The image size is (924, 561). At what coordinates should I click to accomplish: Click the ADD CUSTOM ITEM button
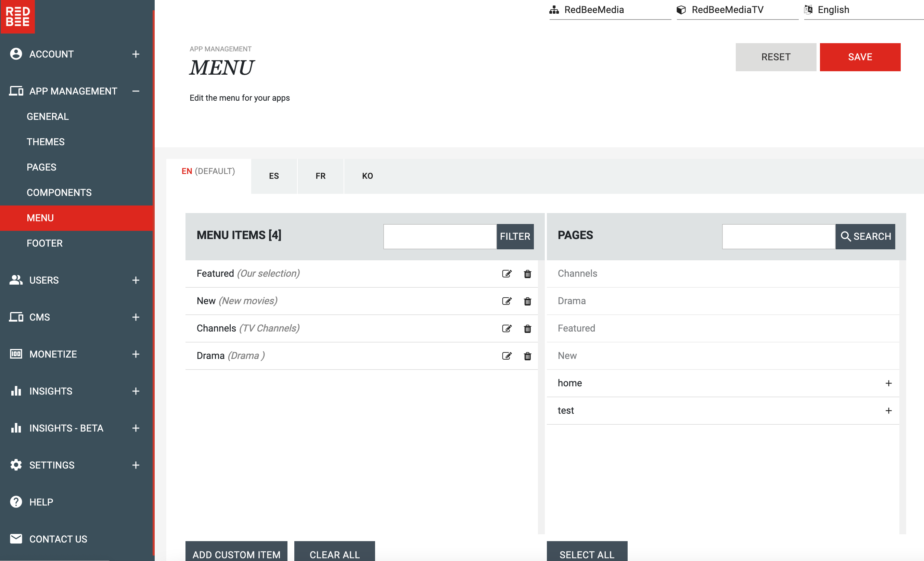(x=237, y=554)
